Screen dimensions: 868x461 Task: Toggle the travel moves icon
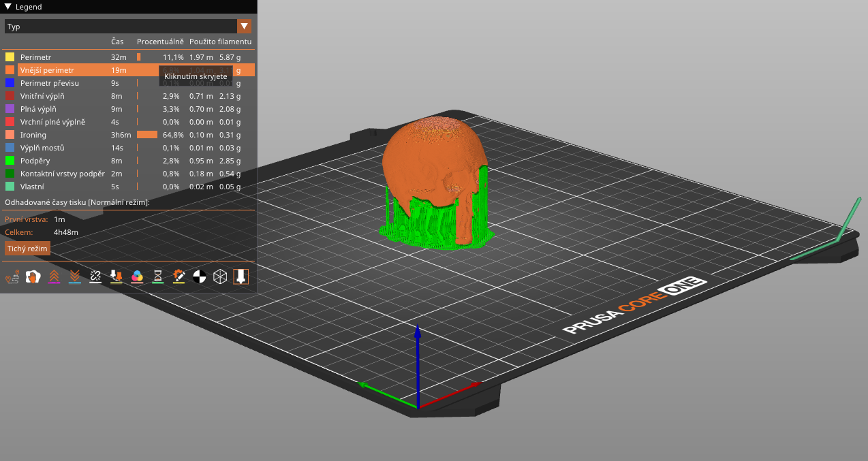(x=12, y=276)
